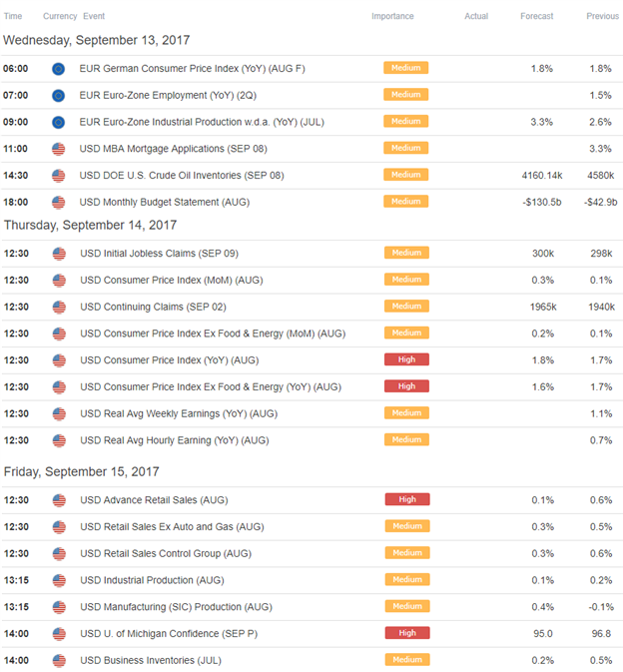Open USD Continuing Claims (SEP 02) event
Screen dimensions: 623x672
tap(153, 307)
